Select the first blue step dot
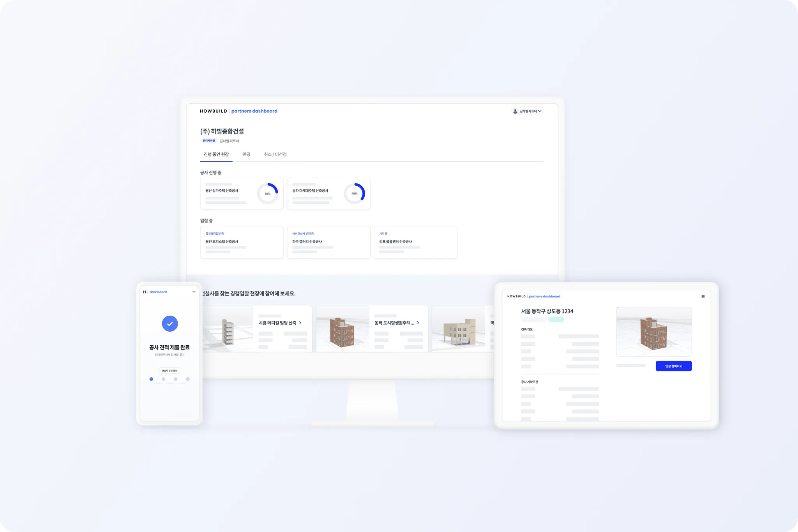This screenshot has width=798, height=532. (x=151, y=379)
